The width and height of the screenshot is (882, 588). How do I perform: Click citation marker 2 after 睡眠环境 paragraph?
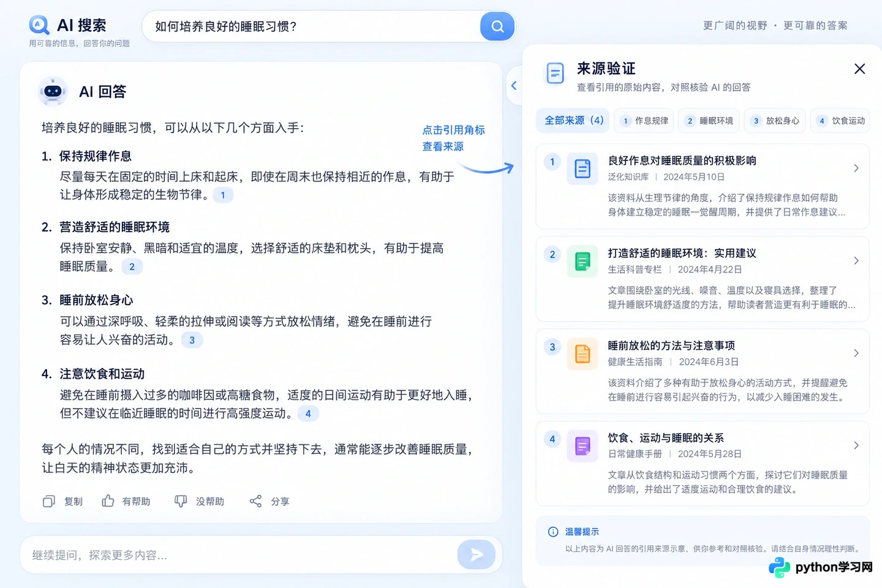pos(132,266)
